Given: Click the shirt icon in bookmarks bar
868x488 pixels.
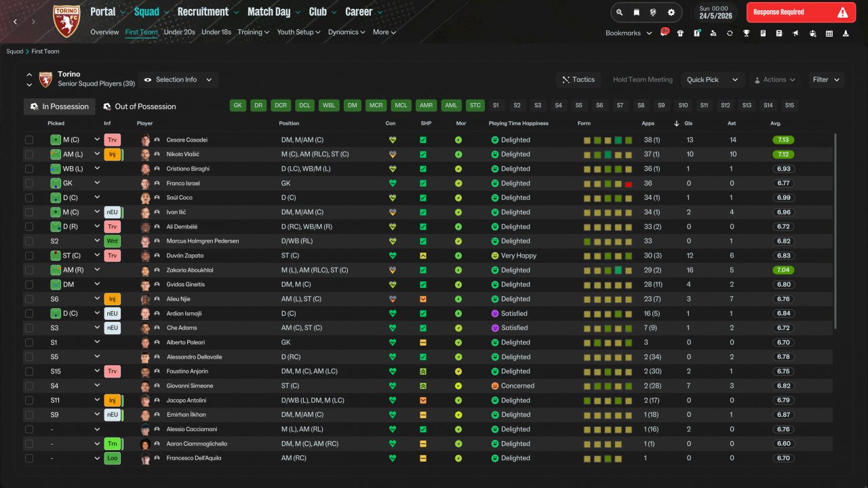Looking at the screenshot, I should (x=680, y=33).
